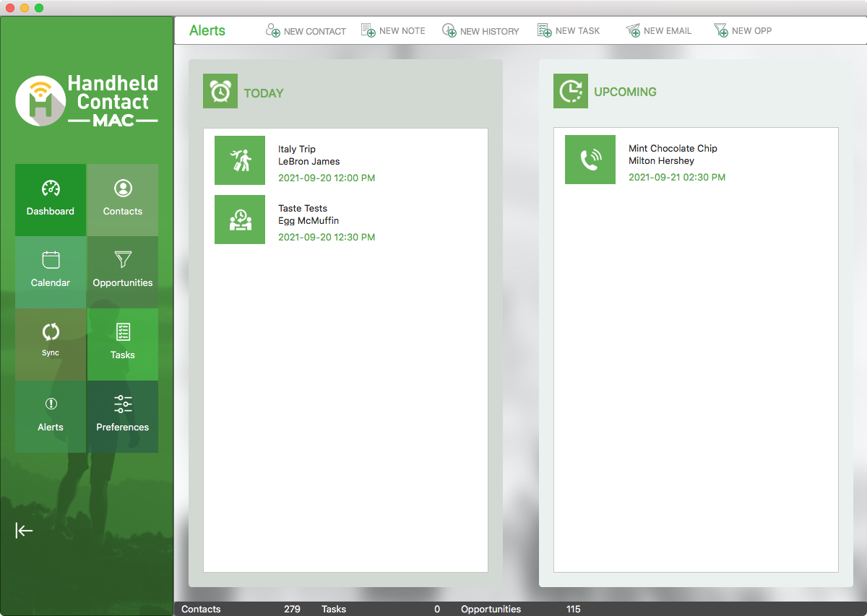
Task: Collapse the sidebar with the arrow icon
Action: [24, 531]
